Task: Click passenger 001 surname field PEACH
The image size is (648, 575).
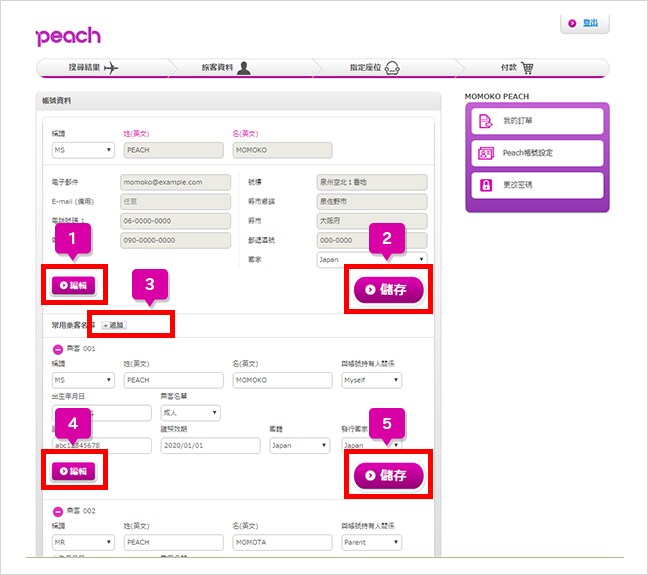Action: coord(174,380)
